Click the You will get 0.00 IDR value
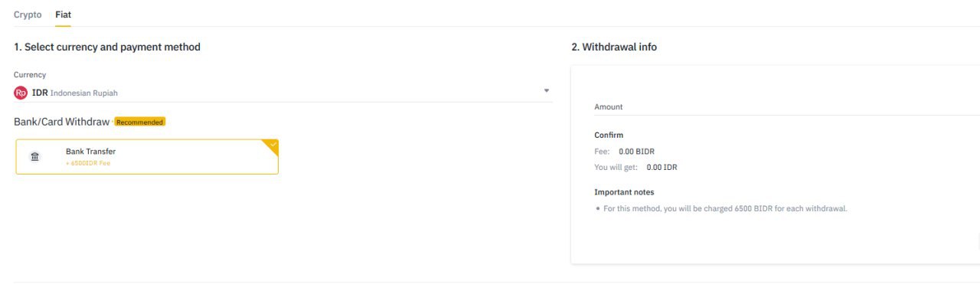The image size is (980, 284). 661,168
